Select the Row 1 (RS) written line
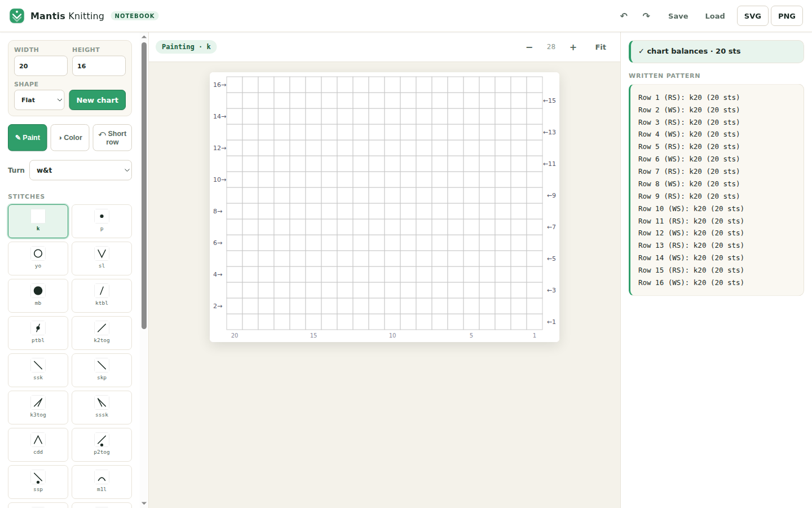The width and height of the screenshot is (812, 508). pyautogui.click(x=689, y=98)
